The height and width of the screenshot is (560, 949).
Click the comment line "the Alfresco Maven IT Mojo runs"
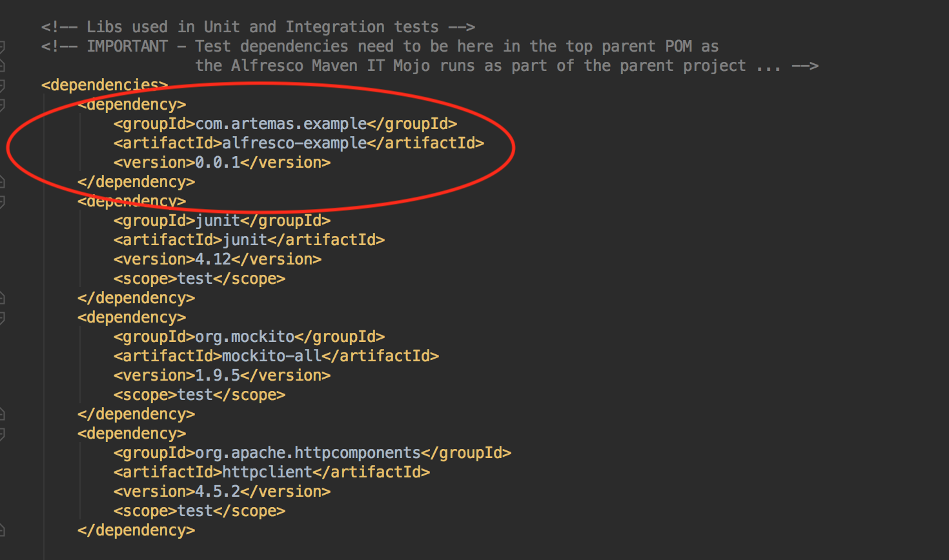click(x=507, y=66)
